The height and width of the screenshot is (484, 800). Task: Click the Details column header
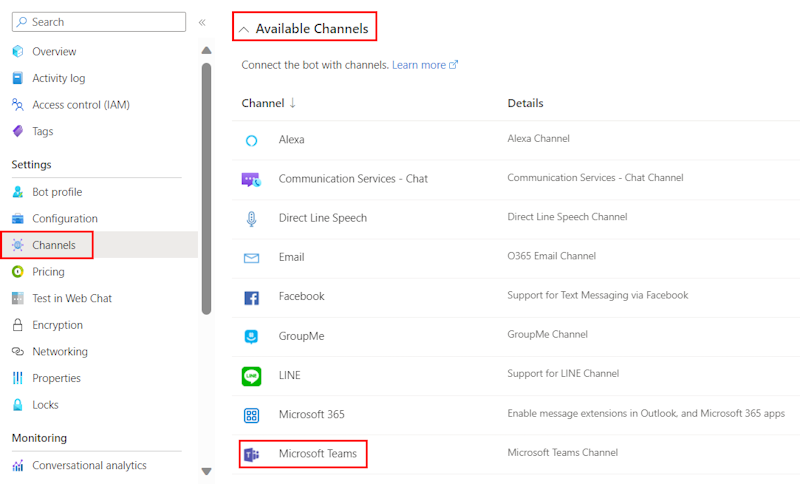525,103
